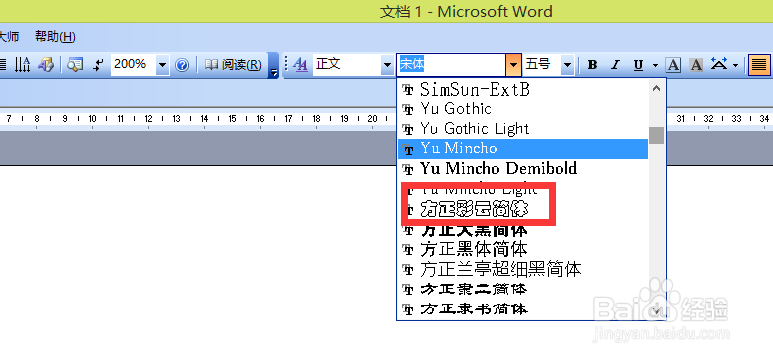The height and width of the screenshot is (360, 773).
Task: Open Word Help question mark icon
Action: click(x=182, y=65)
